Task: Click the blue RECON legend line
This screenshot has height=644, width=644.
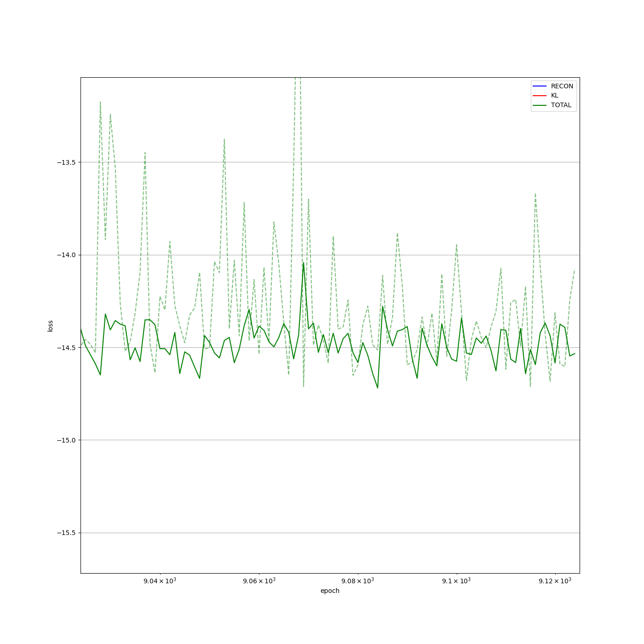Action: (x=539, y=86)
